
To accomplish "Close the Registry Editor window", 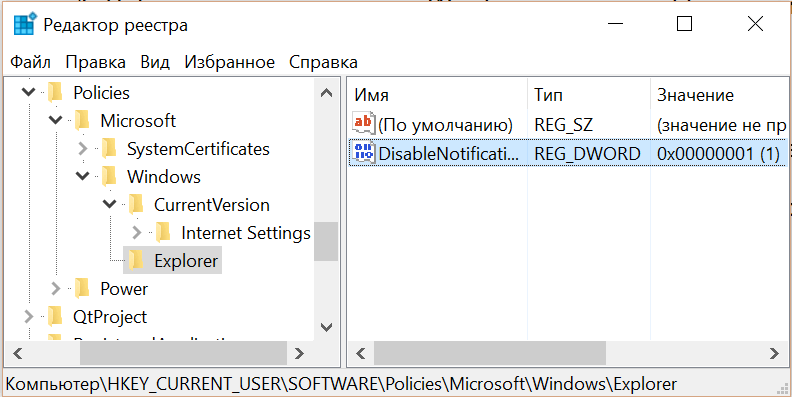I will (x=755, y=24).
